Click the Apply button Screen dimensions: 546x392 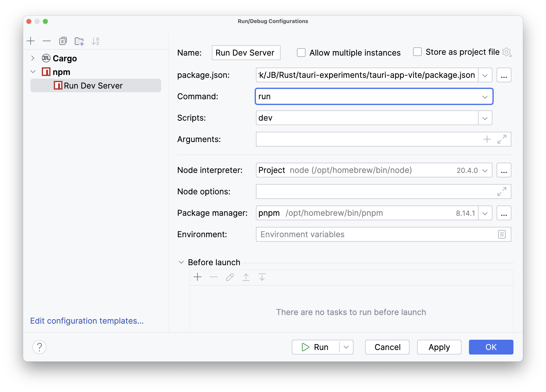[x=439, y=347]
